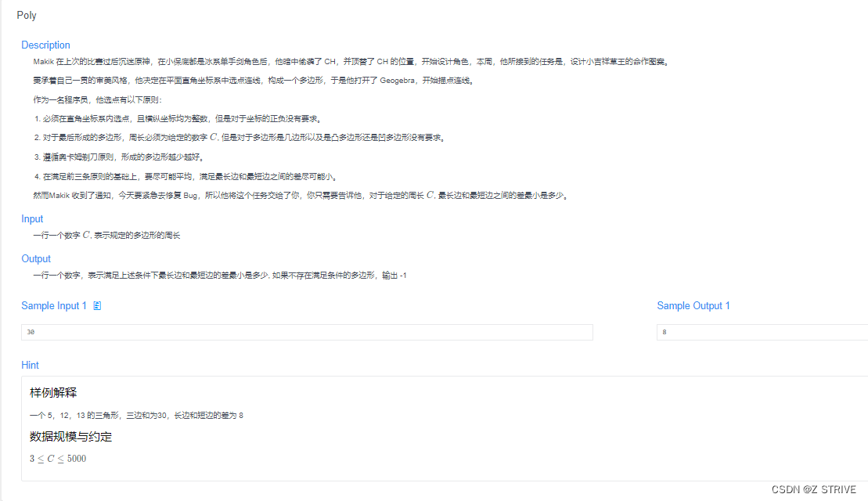Click the Output section heading
868x501 pixels.
click(x=36, y=258)
